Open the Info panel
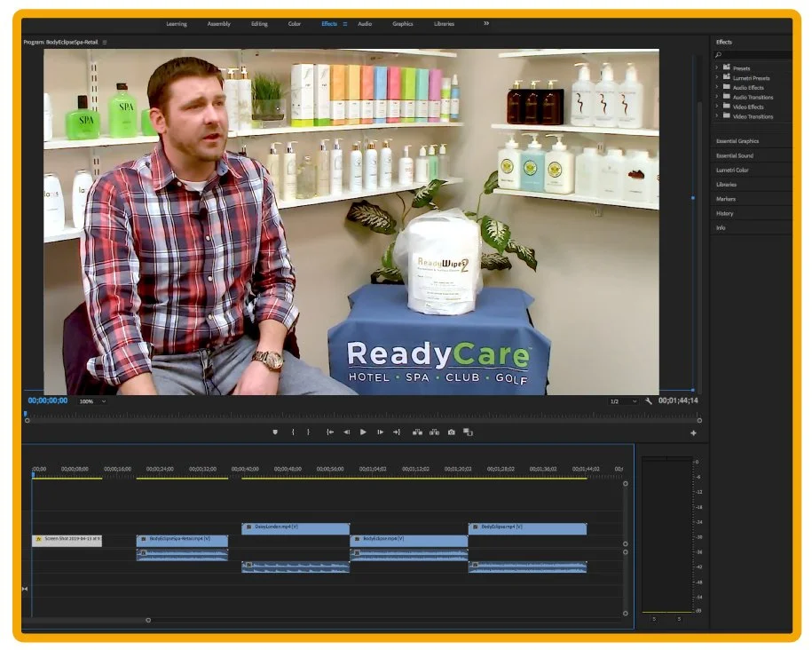812x650 pixels. (721, 228)
